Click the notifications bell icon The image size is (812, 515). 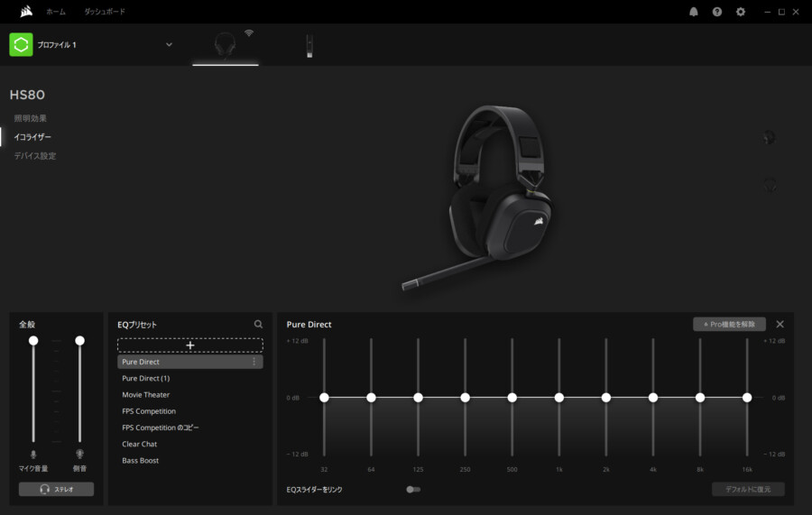click(x=694, y=12)
